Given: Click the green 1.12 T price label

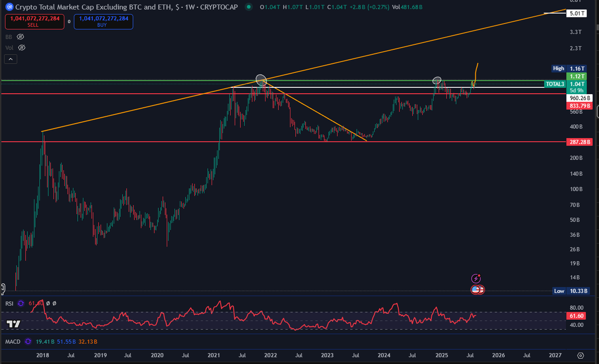Looking at the screenshot, I should 577,76.
